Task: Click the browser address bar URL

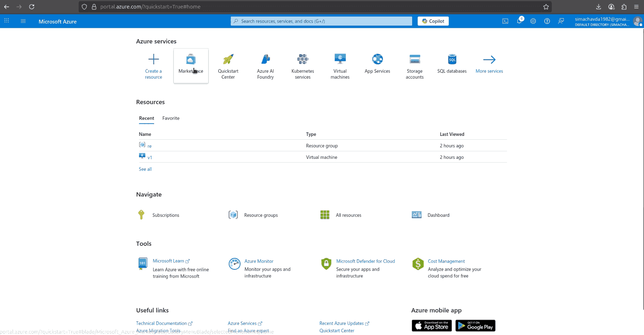Action: (x=150, y=7)
